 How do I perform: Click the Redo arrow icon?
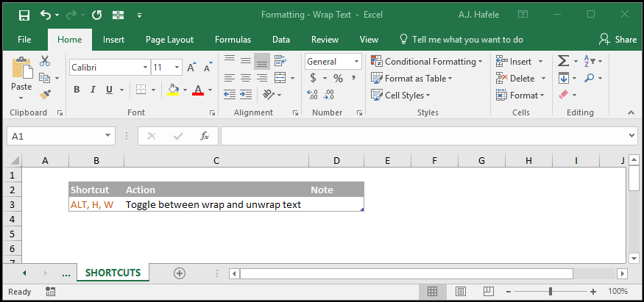coord(73,15)
